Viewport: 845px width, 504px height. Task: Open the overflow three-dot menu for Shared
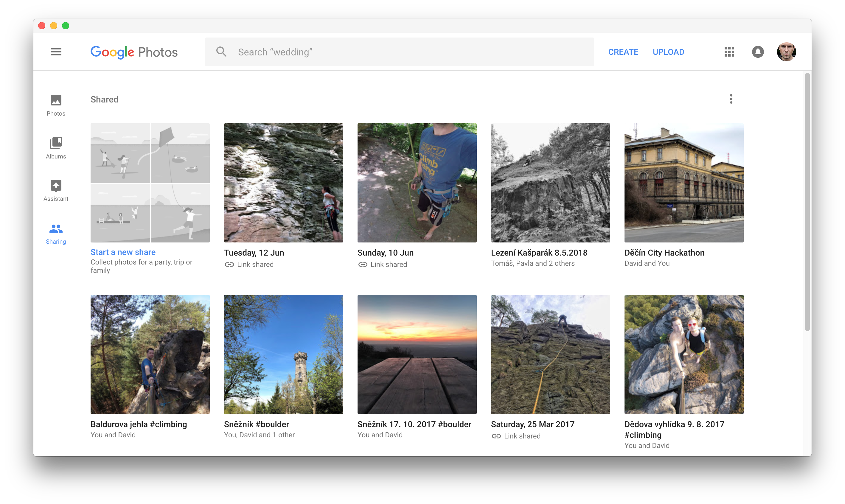click(x=731, y=99)
